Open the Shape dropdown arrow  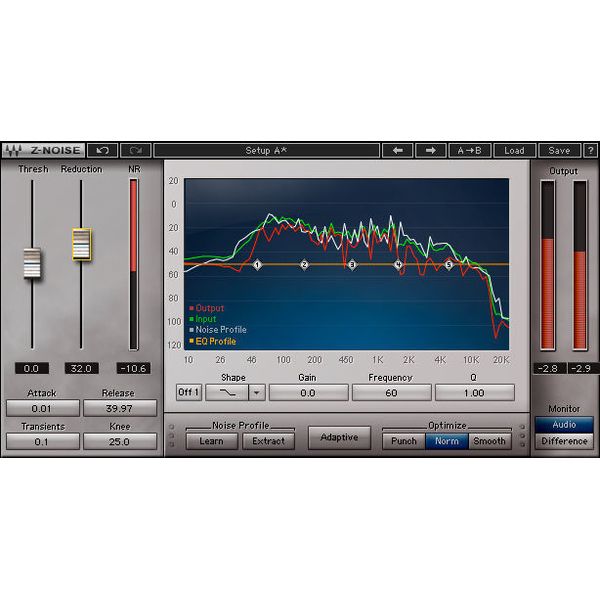point(257,393)
